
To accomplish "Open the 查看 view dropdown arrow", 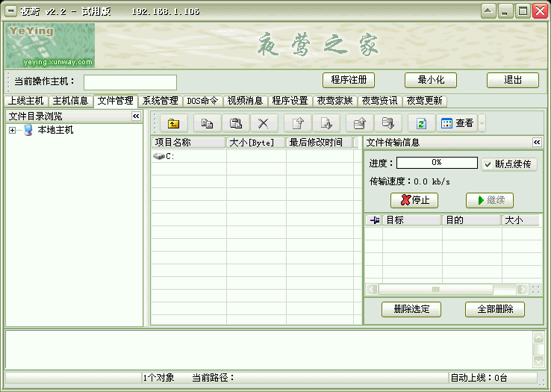I will pos(482,124).
